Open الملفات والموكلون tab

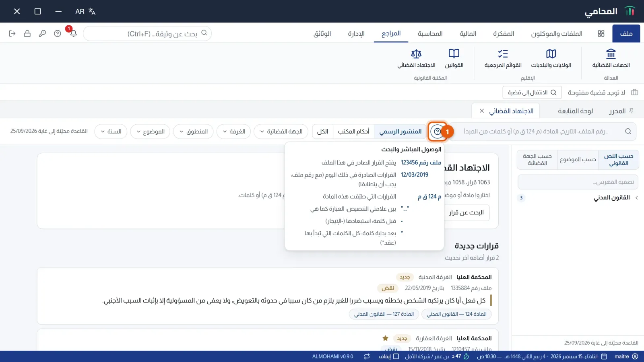557,33
